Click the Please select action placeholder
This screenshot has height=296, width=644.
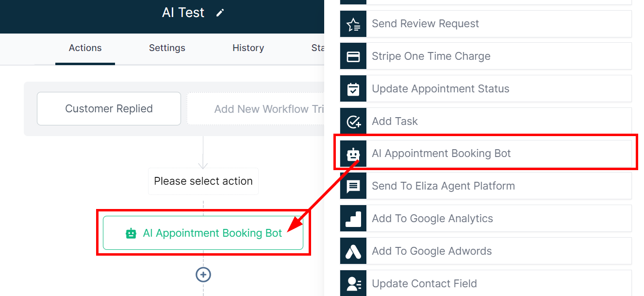203,181
